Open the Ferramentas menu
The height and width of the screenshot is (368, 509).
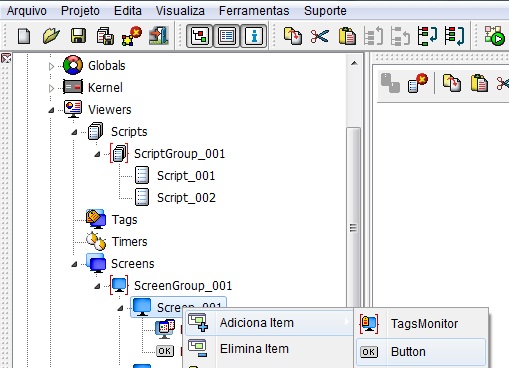pyautogui.click(x=254, y=11)
